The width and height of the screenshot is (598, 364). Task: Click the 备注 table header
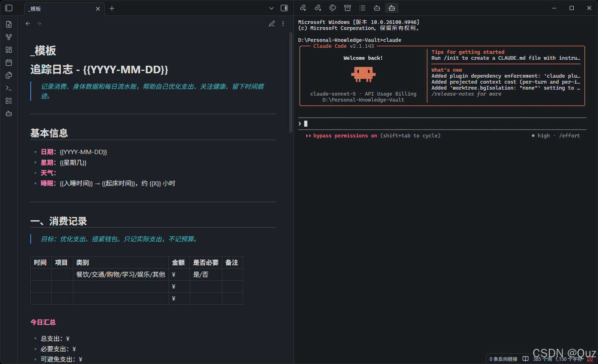[x=232, y=262]
